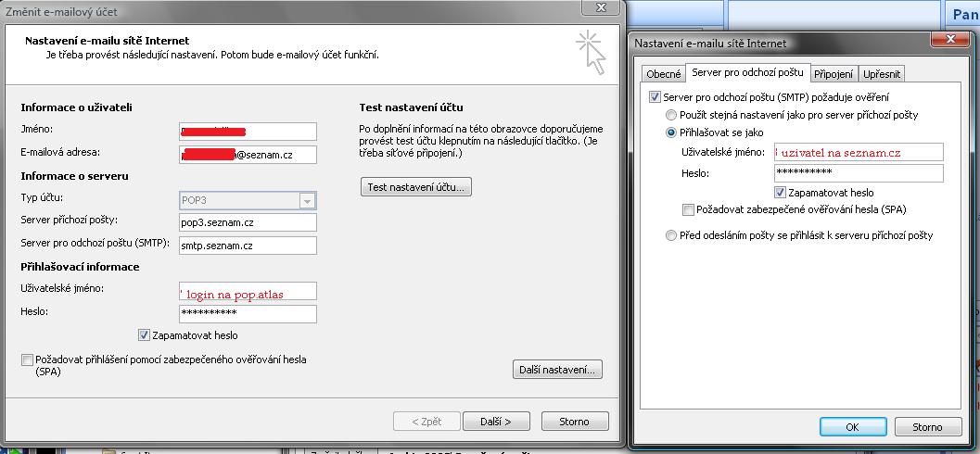Image resolution: width=980 pixels, height=454 pixels.
Task: Click the Jméno input field
Action: click(x=248, y=132)
